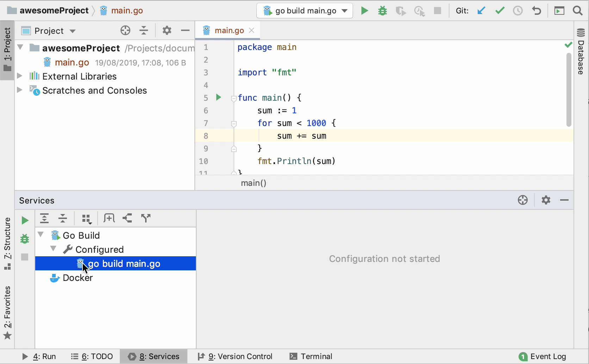Click the fmt.Println(sum) code line
This screenshot has width=589, height=364.
click(x=296, y=161)
